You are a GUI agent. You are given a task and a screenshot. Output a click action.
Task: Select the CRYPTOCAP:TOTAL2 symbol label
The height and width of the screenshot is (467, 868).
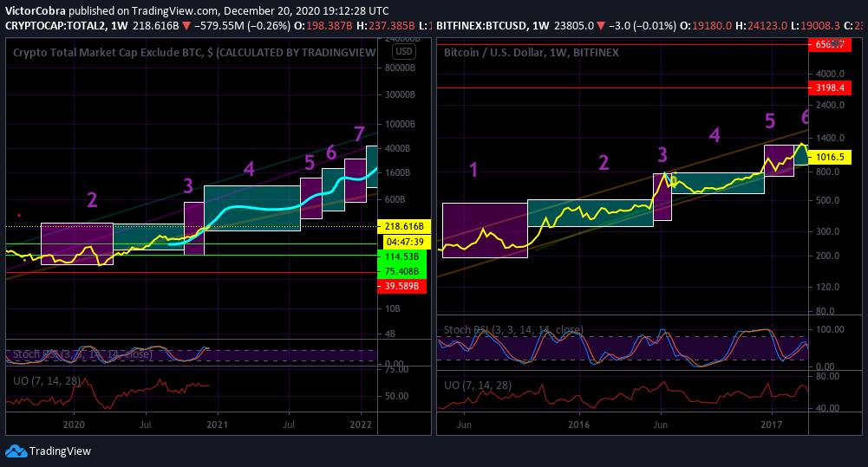(x=55, y=25)
